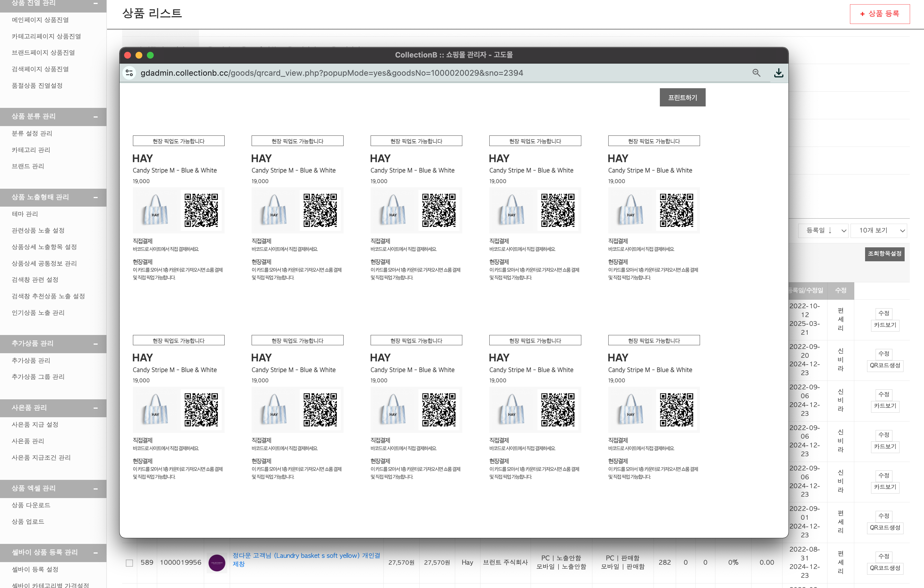Viewport: 924px width, 588px height.
Task: Open 카테고리페이지 상품진열 menu
Action: [46, 36]
